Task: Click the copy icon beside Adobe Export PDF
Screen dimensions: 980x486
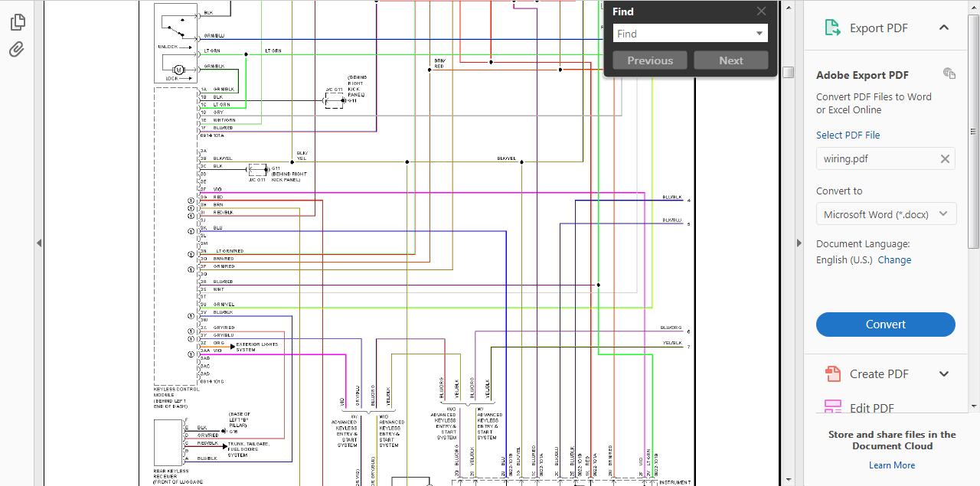Action: point(949,73)
